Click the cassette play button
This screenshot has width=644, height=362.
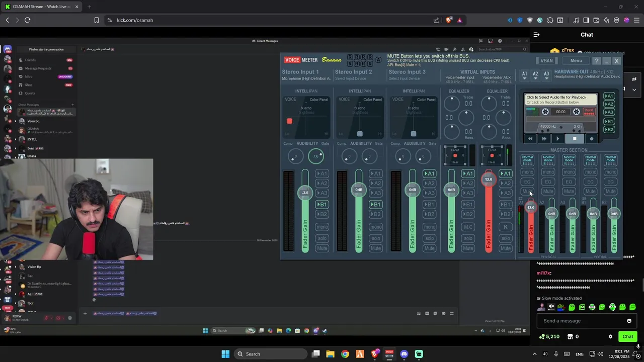557,139
